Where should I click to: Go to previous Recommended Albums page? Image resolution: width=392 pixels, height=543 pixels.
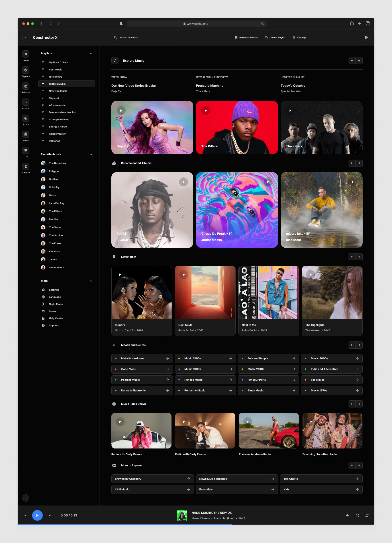pyautogui.click(x=352, y=163)
